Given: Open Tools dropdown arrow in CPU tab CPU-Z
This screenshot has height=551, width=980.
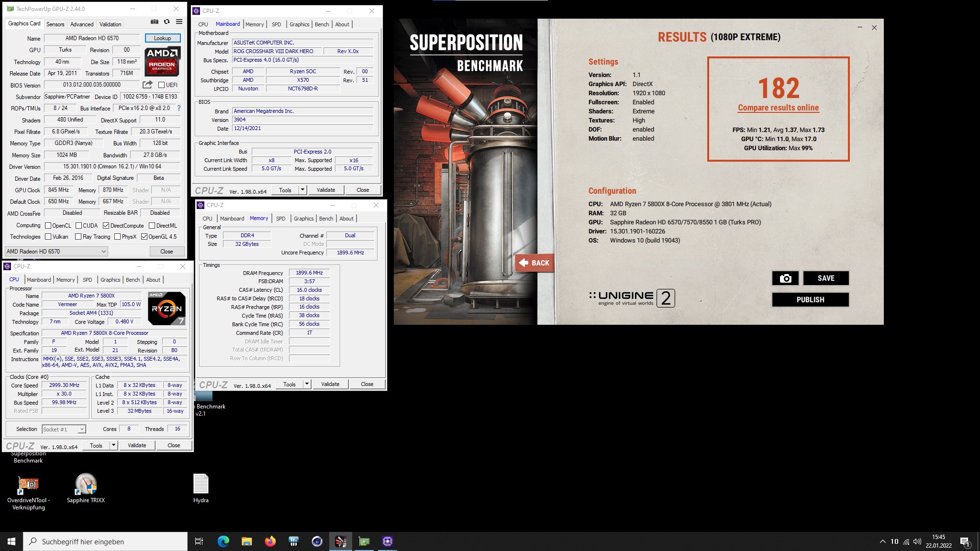Looking at the screenshot, I should point(113,445).
